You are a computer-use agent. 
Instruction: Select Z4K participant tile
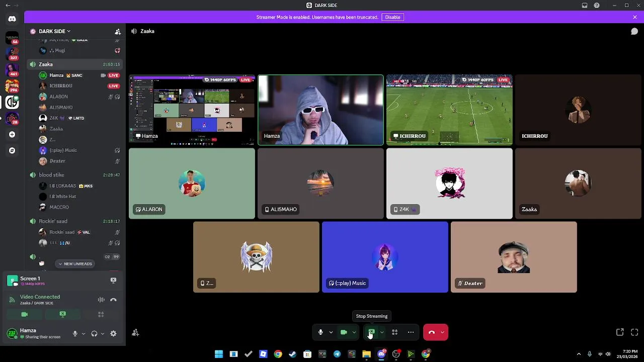point(449,184)
